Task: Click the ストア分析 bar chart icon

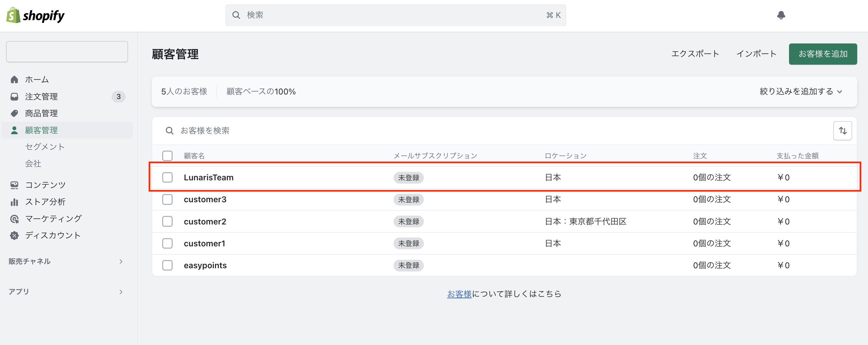Action: pos(14,202)
